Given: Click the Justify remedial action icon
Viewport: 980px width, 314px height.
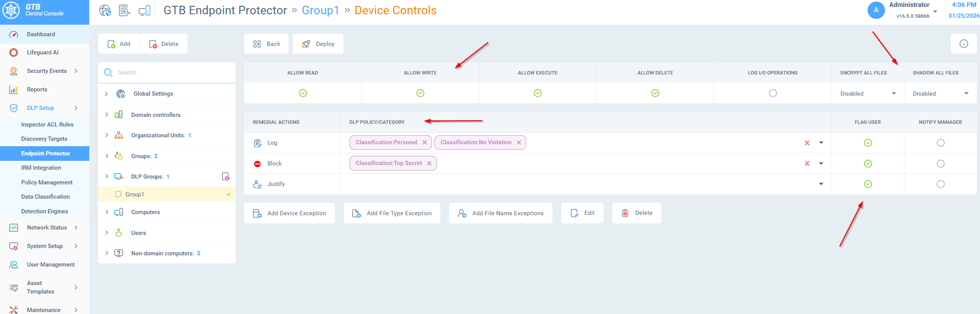Looking at the screenshot, I should click(x=257, y=184).
